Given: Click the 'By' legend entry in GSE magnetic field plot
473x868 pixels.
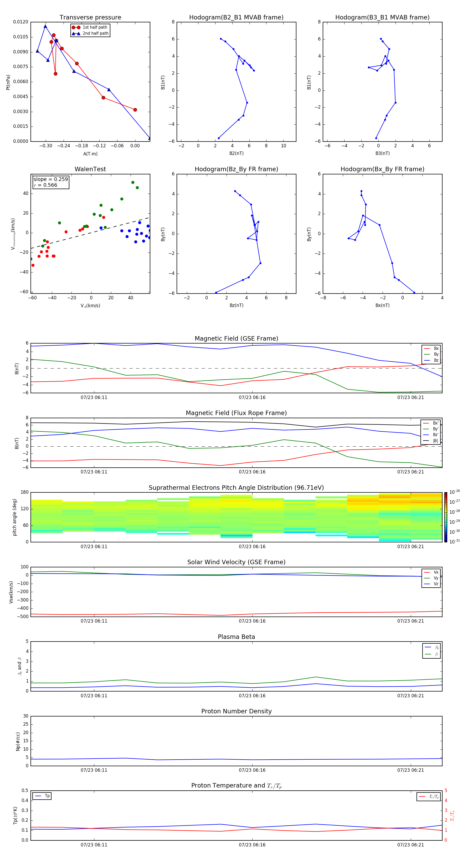Looking at the screenshot, I should [x=431, y=354].
